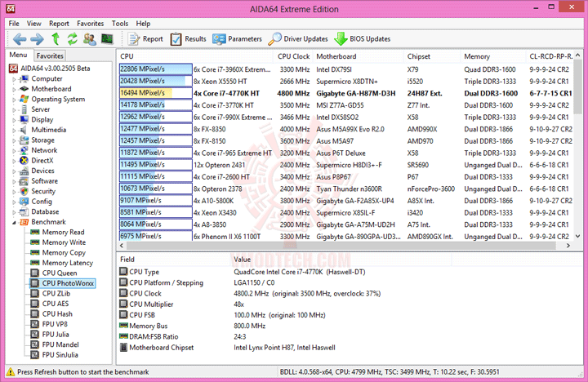
Task: Collapse the Benchmark tree node
Action: point(14,222)
